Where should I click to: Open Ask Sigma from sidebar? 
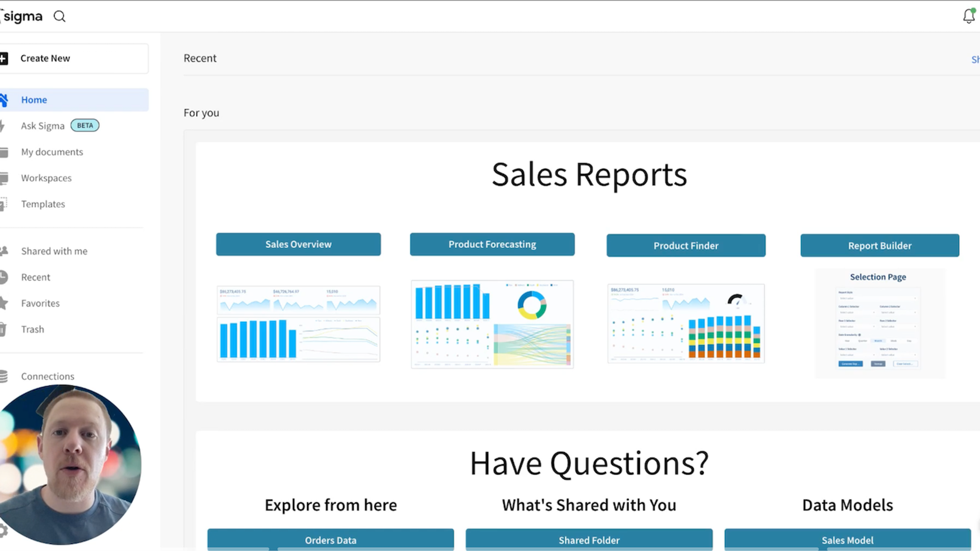tap(43, 126)
